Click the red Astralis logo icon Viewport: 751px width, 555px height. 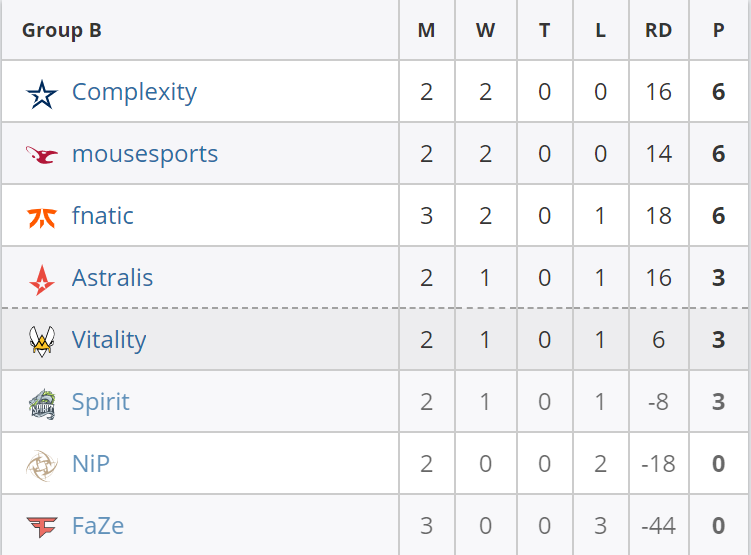42,279
